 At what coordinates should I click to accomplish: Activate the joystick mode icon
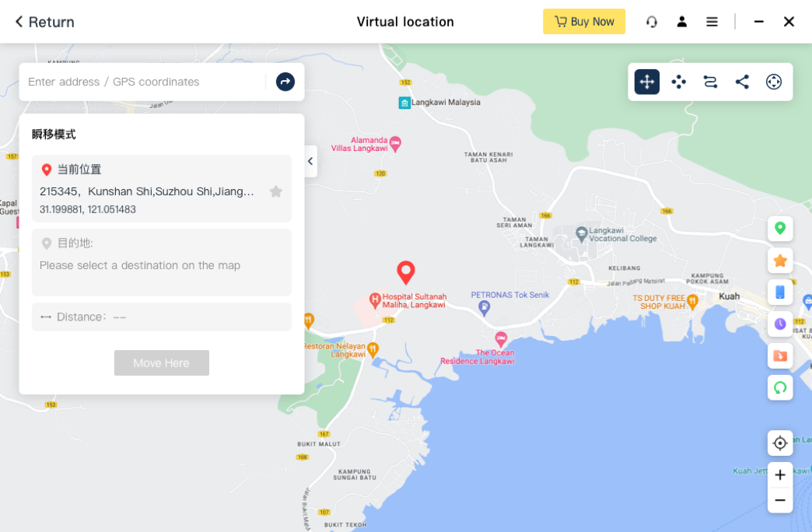[774, 82]
